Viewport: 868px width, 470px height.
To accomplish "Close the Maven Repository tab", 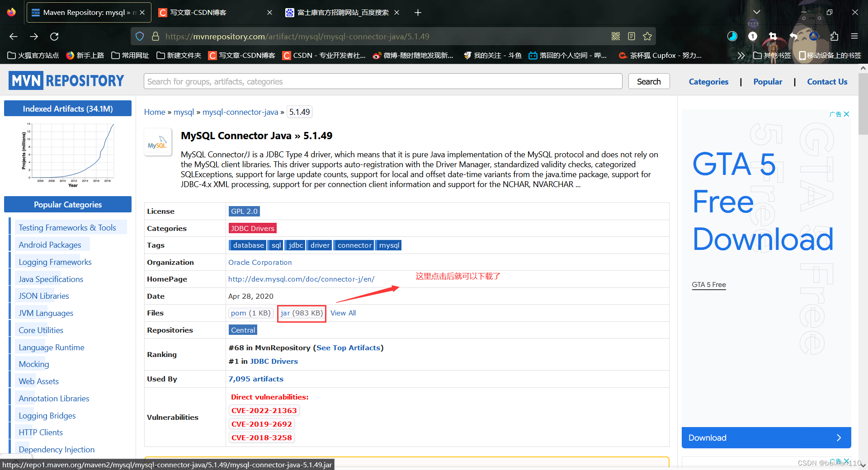I will pos(142,13).
